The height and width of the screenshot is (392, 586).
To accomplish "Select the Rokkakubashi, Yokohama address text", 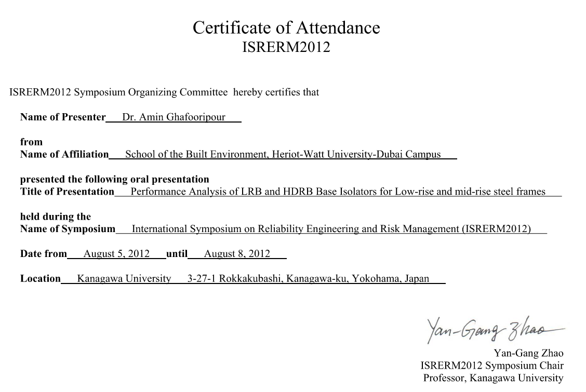I will [308, 279].
